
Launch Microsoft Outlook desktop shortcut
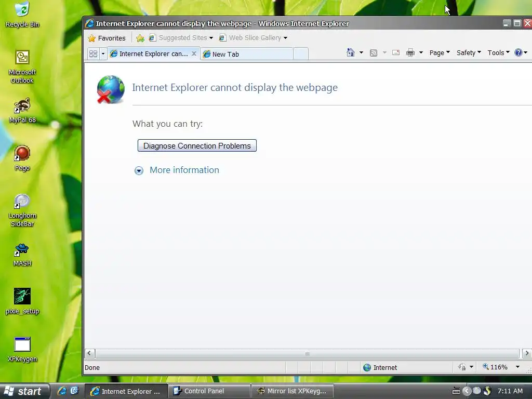point(22,66)
